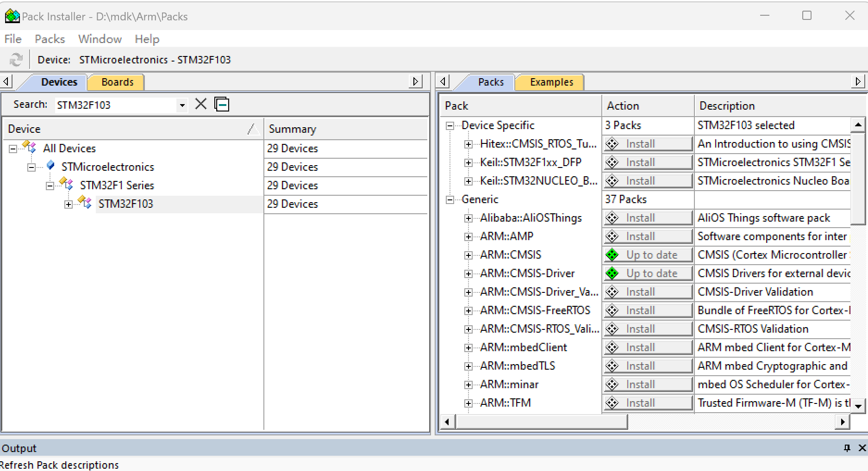This screenshot has height=471, width=868.
Task: Open the File menu
Action: pos(13,39)
